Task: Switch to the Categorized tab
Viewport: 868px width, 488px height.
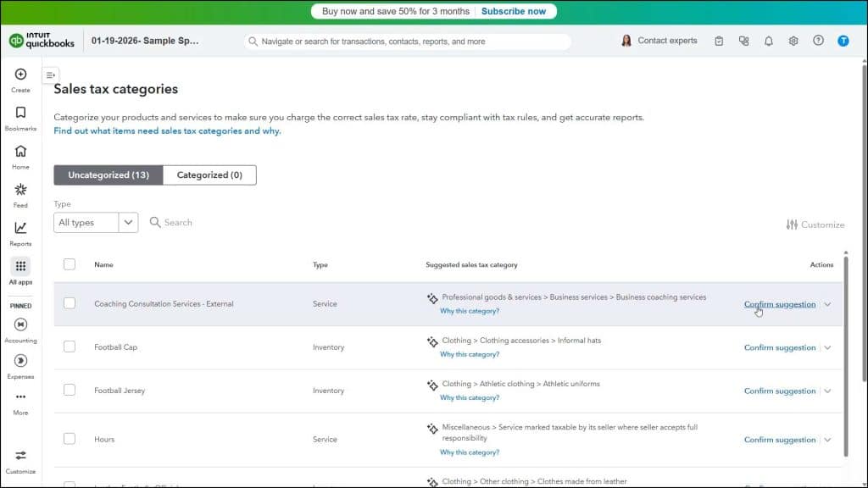Action: [x=209, y=175]
